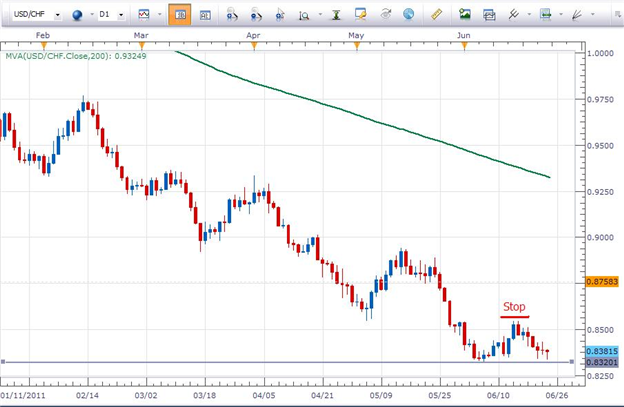This screenshot has height=407, width=624.
Task: Click the blue globe icon in toolbar
Action: [77, 15]
